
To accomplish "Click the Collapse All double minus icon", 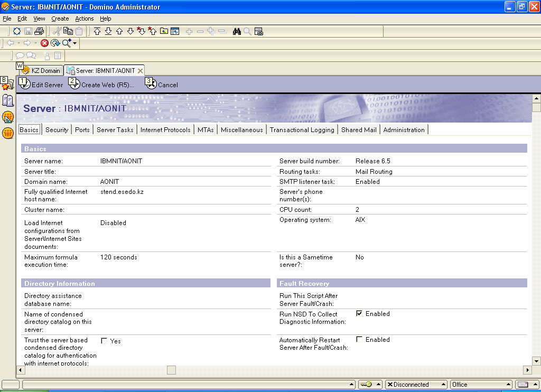I will coord(222,32).
